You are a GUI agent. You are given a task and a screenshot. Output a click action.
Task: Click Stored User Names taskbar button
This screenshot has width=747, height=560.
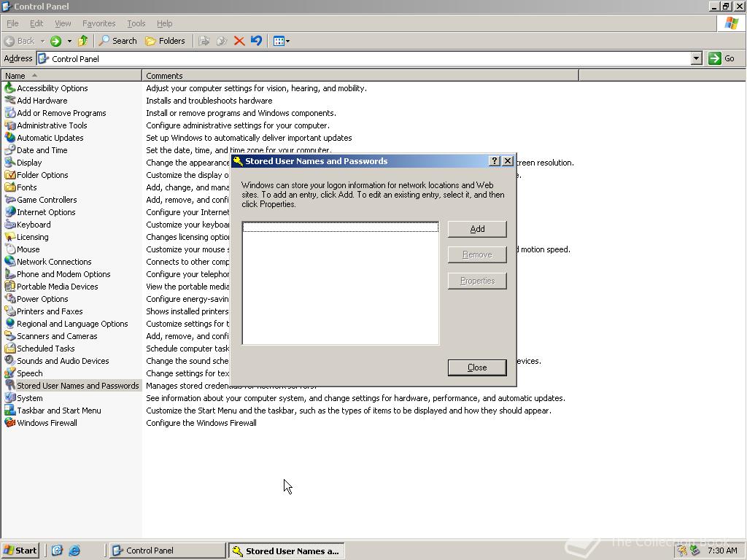[x=286, y=551]
